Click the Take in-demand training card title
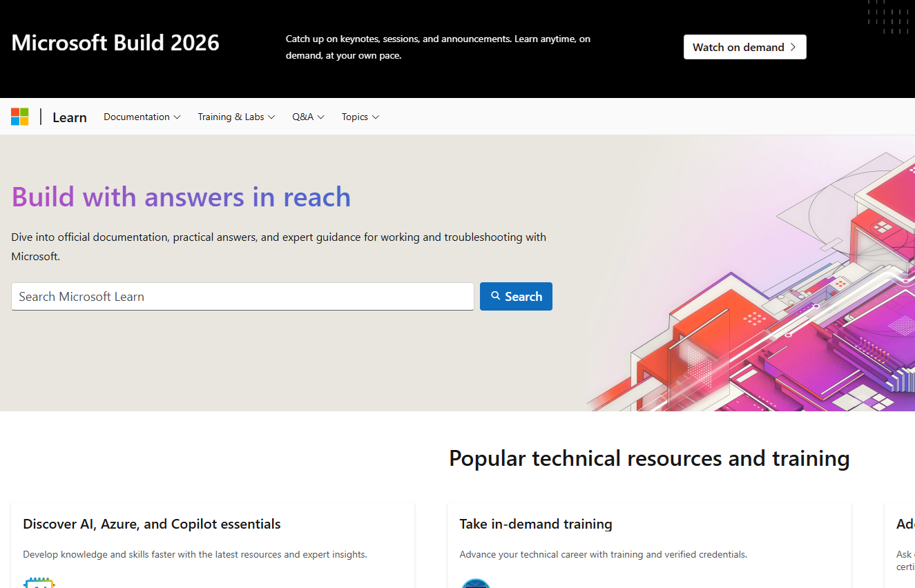 [x=536, y=524]
